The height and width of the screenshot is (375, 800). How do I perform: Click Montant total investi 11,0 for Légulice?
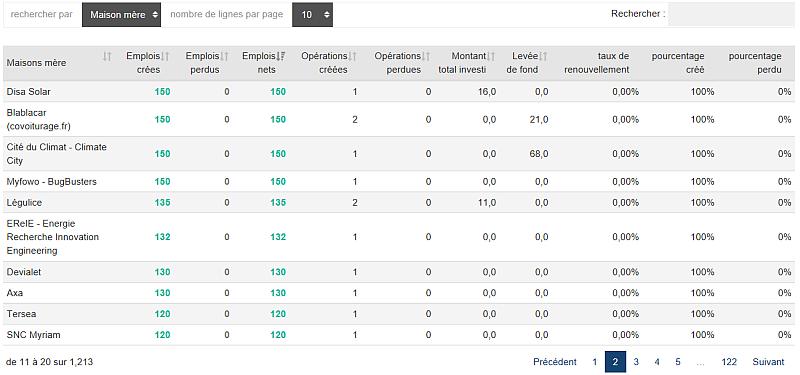(487, 203)
